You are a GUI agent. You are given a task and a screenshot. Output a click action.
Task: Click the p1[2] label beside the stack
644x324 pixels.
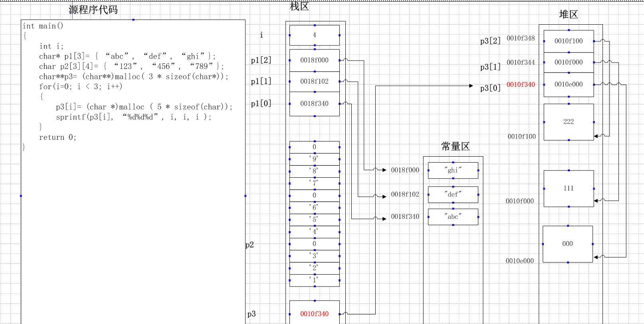261,60
